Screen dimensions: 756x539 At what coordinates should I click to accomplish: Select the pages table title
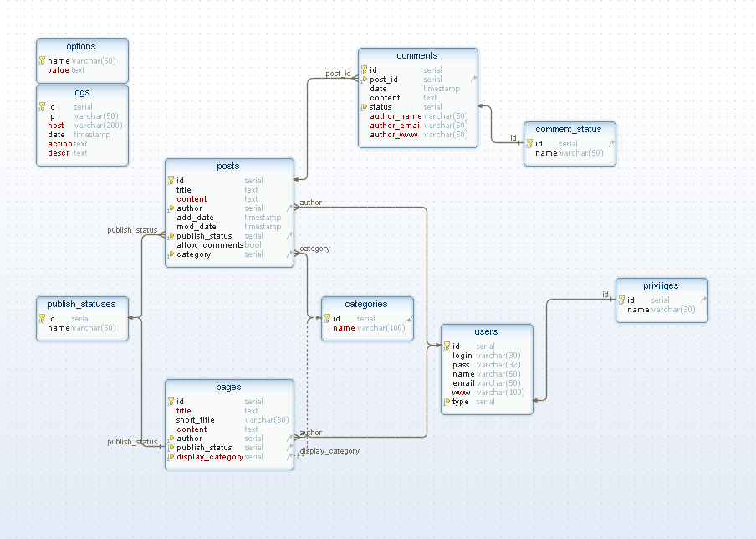click(x=228, y=387)
